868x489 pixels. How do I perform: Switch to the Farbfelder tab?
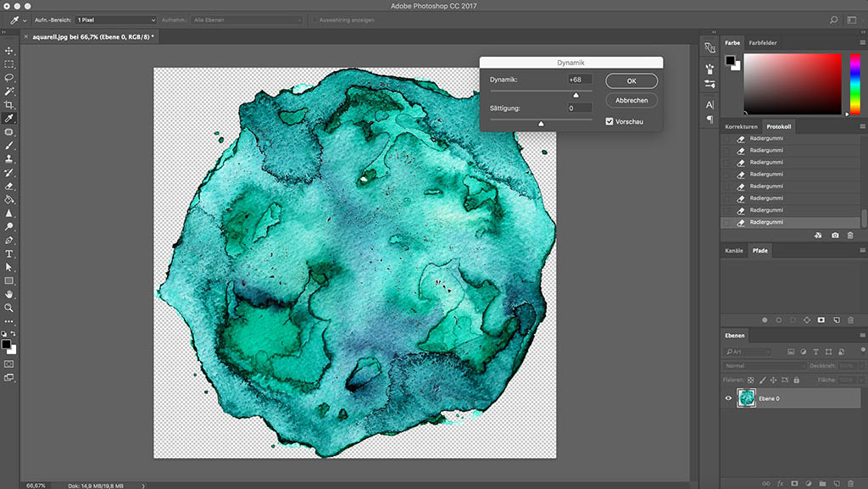click(x=762, y=42)
